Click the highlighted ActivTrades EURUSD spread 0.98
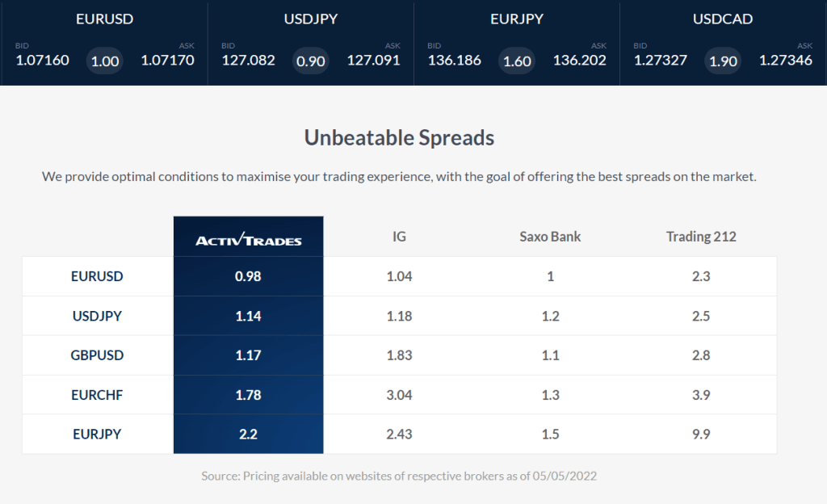 pos(248,276)
